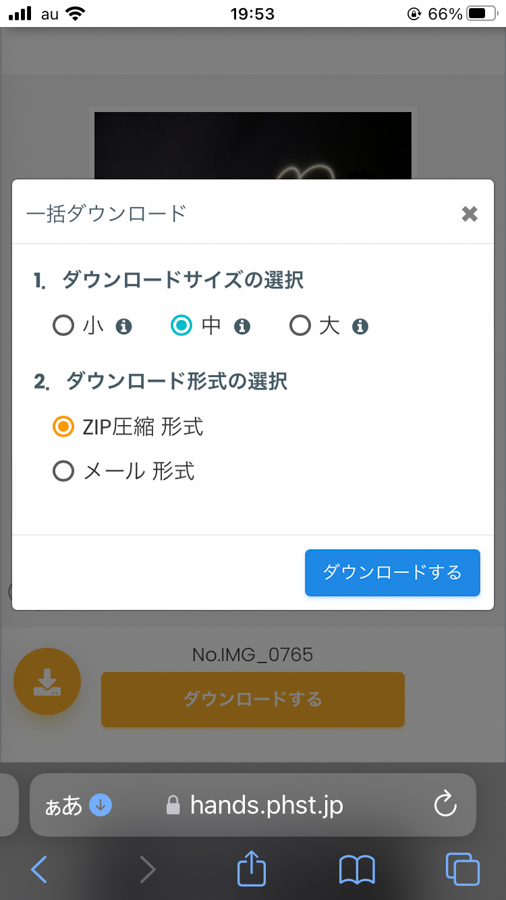
Task: Show info for 中 size
Action: [242, 327]
